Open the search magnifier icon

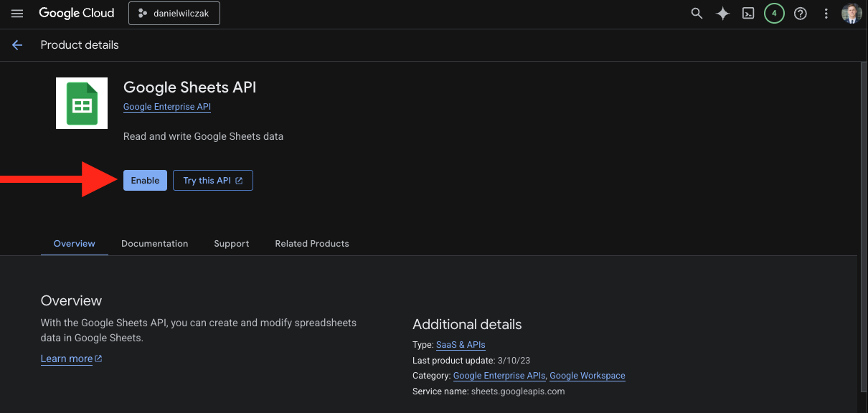697,14
